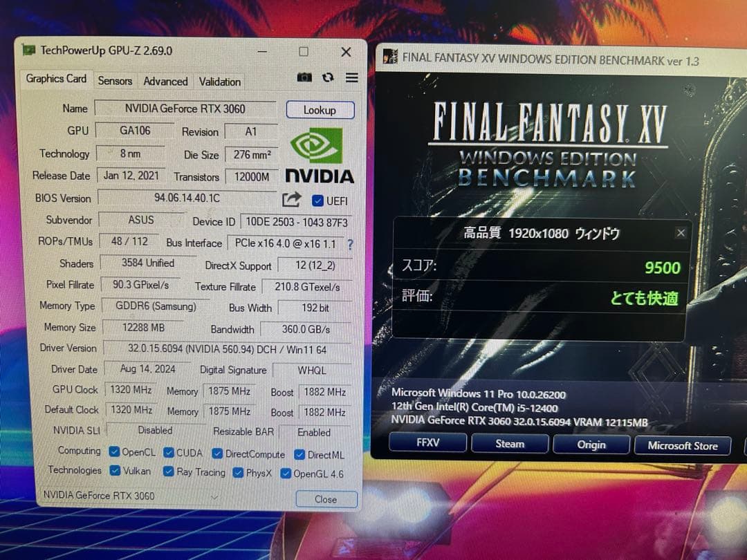This screenshot has width=747, height=560.
Task: Open the GPU-Z hamburger menu icon
Action: click(x=351, y=77)
